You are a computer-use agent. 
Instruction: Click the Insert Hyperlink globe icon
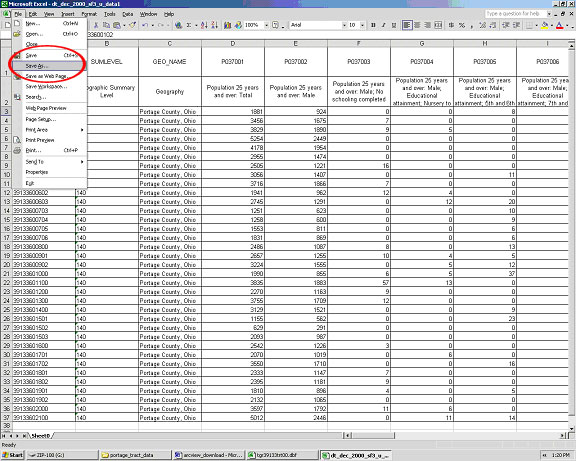coord(179,25)
